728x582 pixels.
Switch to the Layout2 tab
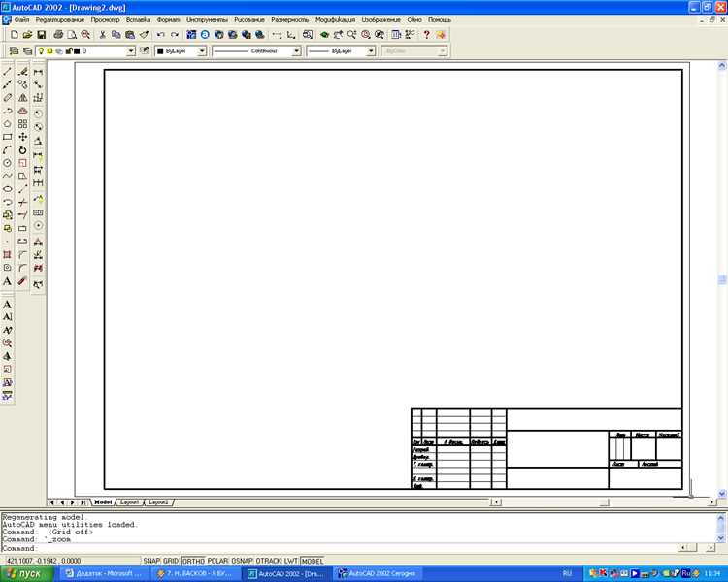point(158,502)
